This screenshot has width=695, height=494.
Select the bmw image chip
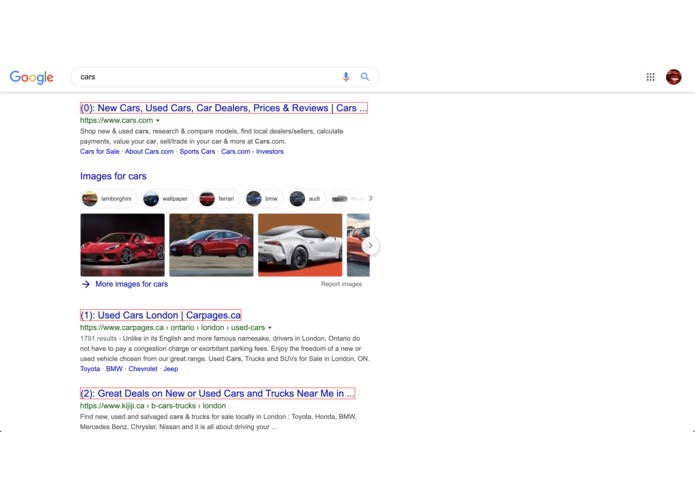(x=264, y=198)
